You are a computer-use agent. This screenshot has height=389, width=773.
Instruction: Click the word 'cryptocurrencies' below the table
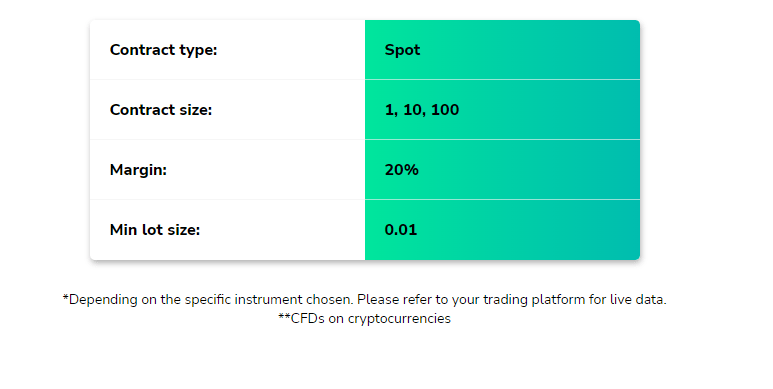[x=399, y=319]
